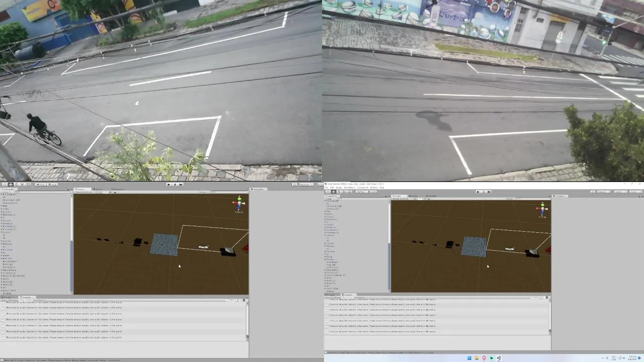The height and width of the screenshot is (362, 644).
Task: Toggle Collapse in right Unity console
Action: tap(336, 298)
